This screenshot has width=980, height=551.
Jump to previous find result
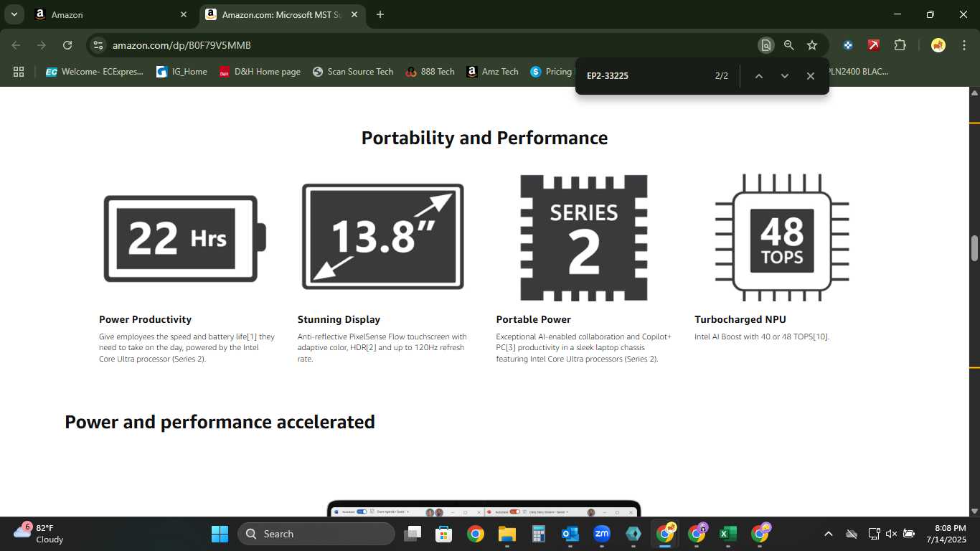758,76
